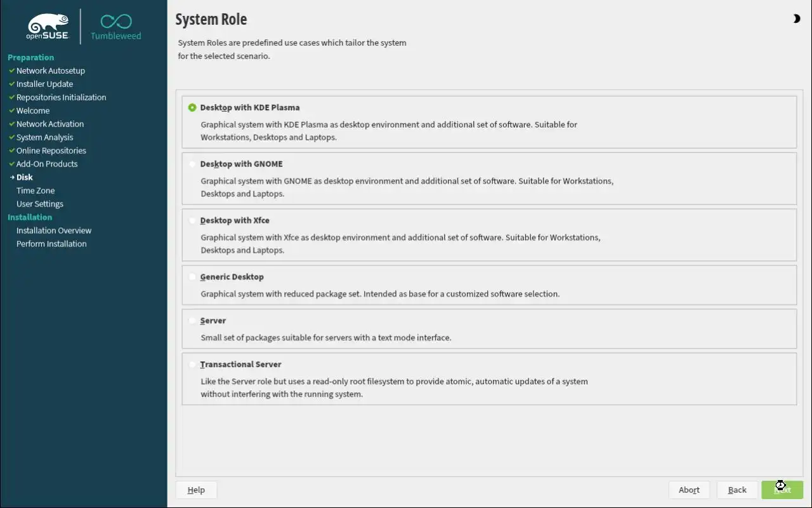Image resolution: width=812 pixels, height=508 pixels.
Task: Click the arrow icon beside Disk step
Action: tap(11, 177)
